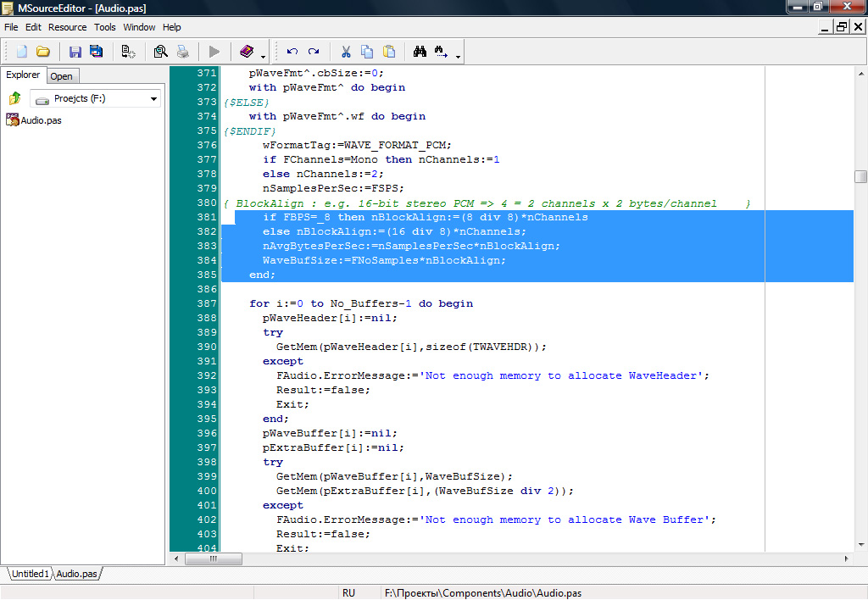Open the Proejcts (F:) drive dropdown
Screen dimensions: 868x600
153,97
